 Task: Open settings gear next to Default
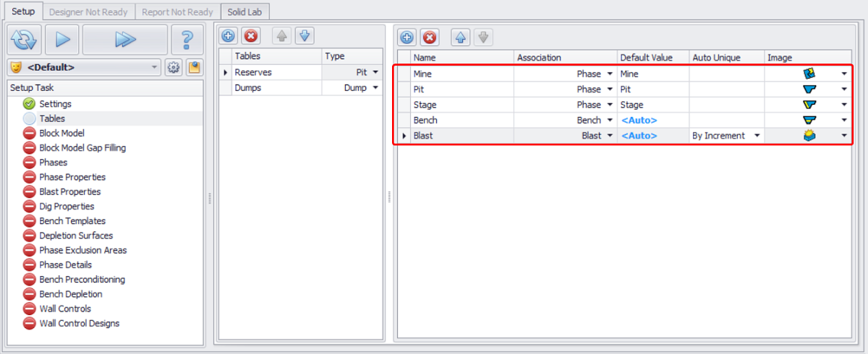pos(174,67)
